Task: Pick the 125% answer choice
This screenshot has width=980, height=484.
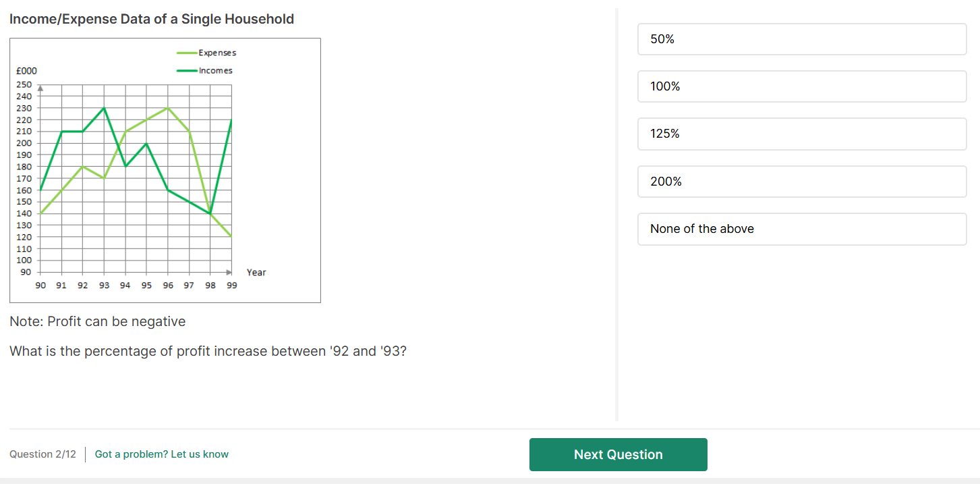Action: (x=801, y=134)
